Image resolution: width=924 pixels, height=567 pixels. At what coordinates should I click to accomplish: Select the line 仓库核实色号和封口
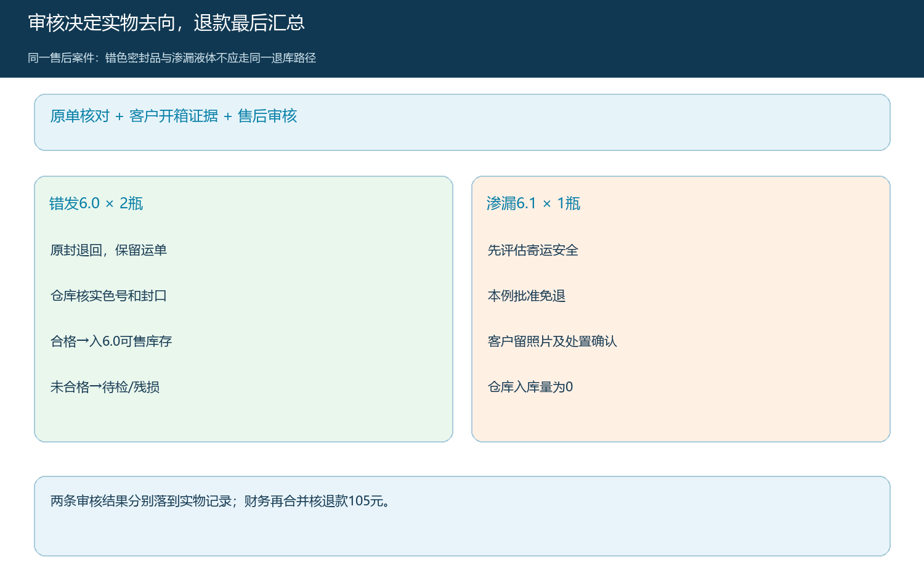pos(108,296)
